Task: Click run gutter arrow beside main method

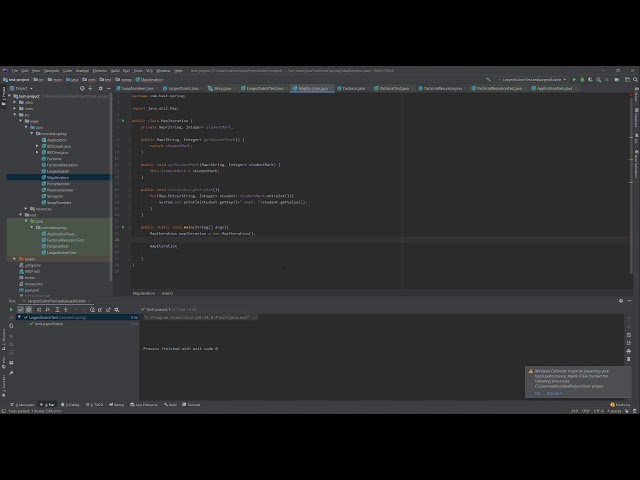Action: 123,227
